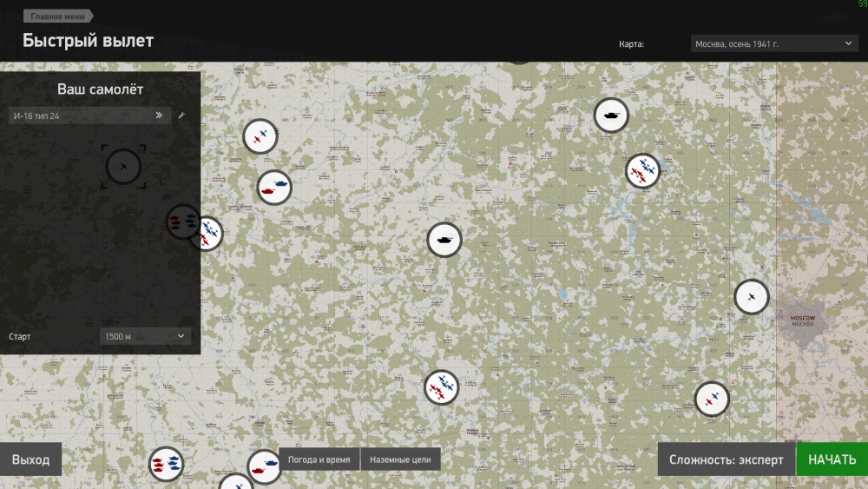The width and height of the screenshot is (868, 489).
Task: Click the green НАЧАТЬ button
Action: click(x=832, y=459)
